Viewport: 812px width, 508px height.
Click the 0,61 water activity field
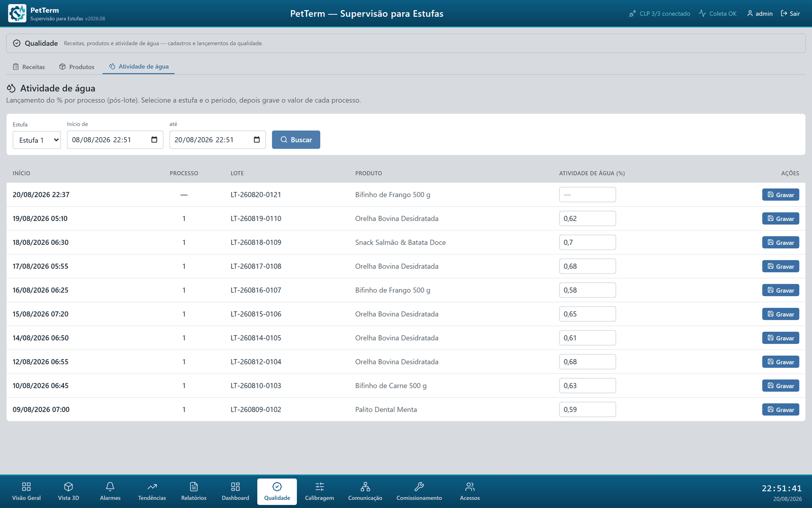588,338
